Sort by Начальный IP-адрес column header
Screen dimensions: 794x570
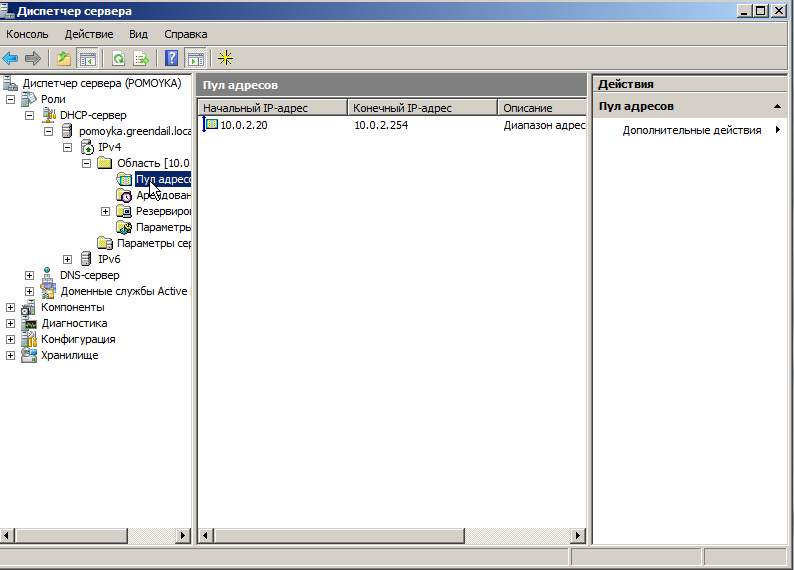272,108
